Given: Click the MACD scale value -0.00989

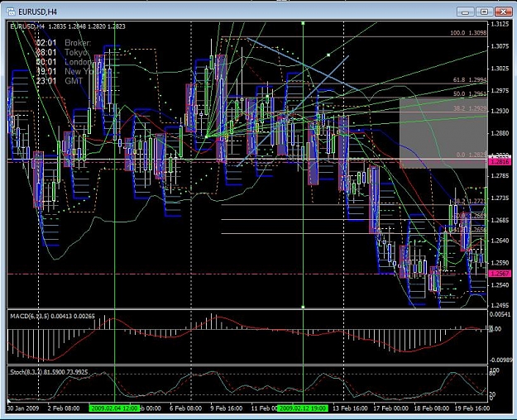Looking at the screenshot, I should point(500,360).
